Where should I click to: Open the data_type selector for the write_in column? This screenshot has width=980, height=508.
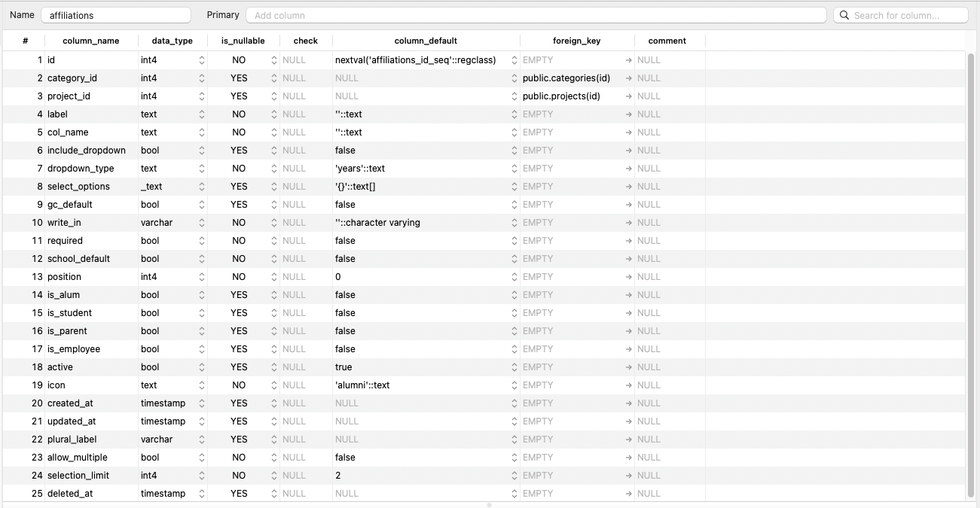200,222
